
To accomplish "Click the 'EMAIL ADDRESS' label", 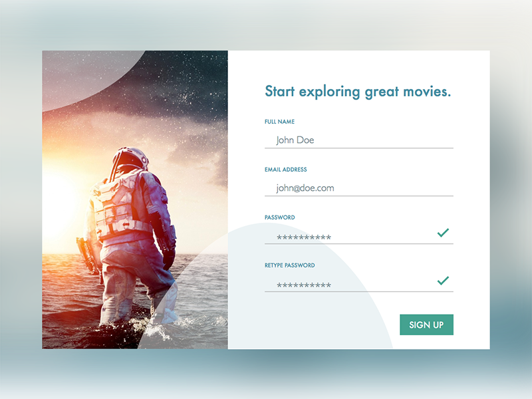I will (x=286, y=170).
